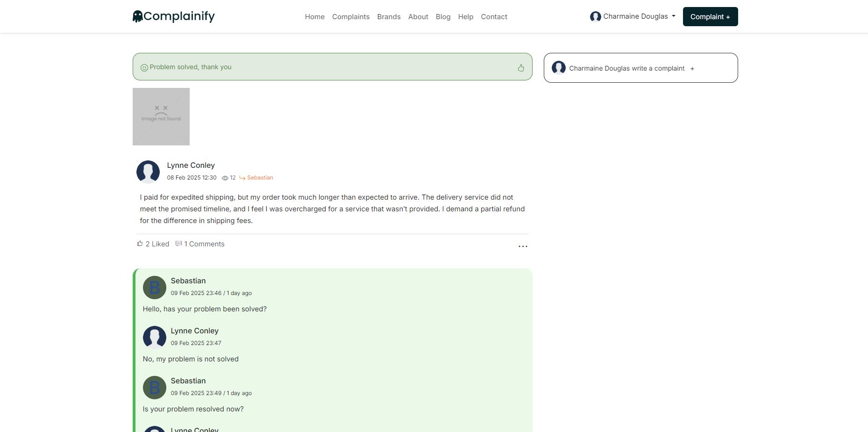This screenshot has height=432, width=868.
Task: Go to the Complaints page
Action: [351, 17]
